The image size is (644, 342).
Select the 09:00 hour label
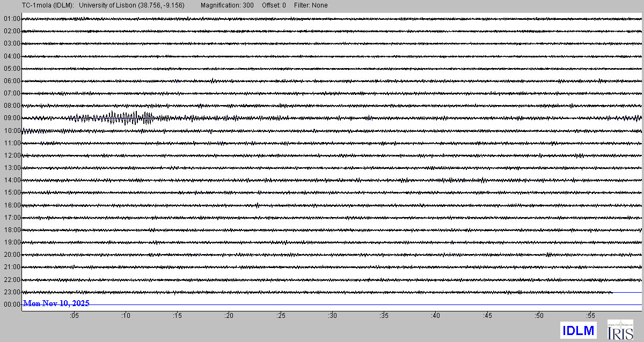pyautogui.click(x=12, y=118)
